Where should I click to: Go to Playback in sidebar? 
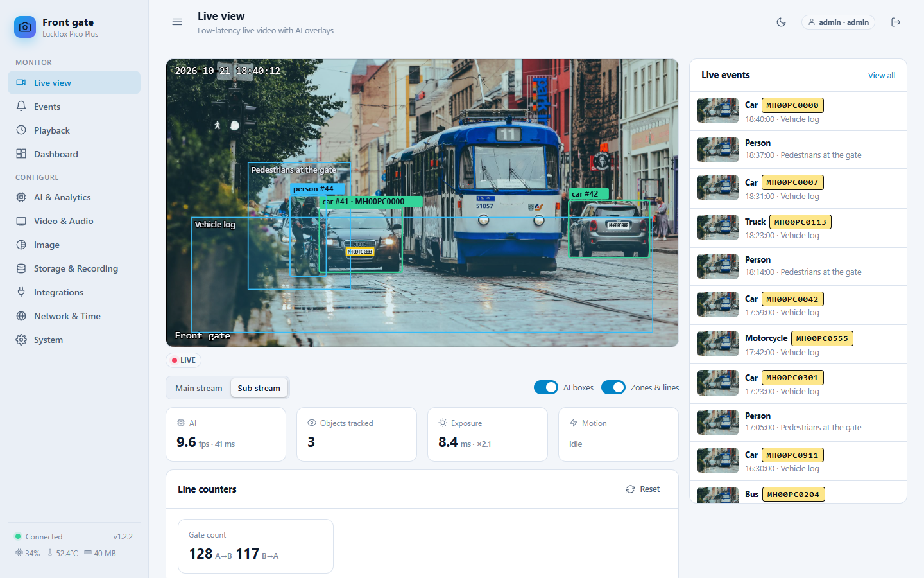[x=74, y=130]
